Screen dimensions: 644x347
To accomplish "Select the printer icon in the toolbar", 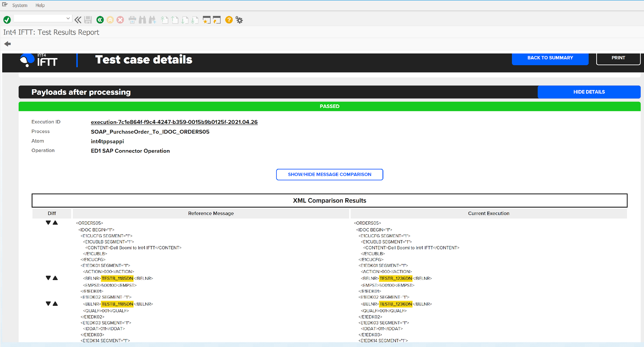I will 133,20.
